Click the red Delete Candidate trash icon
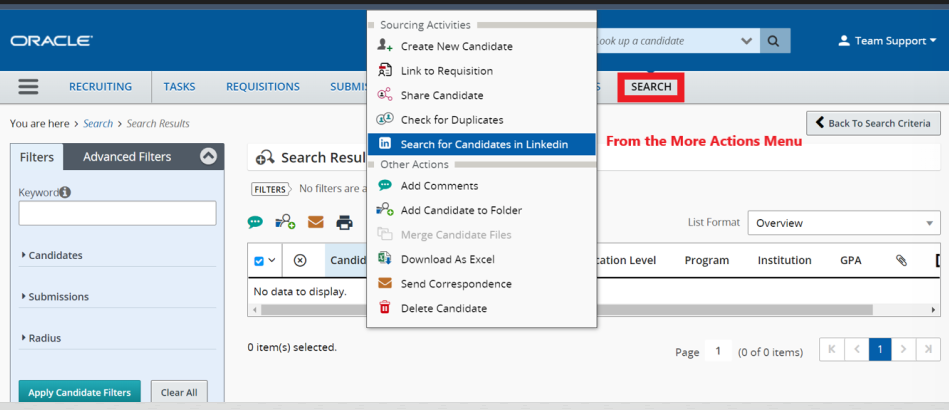949x410 pixels. tap(385, 308)
